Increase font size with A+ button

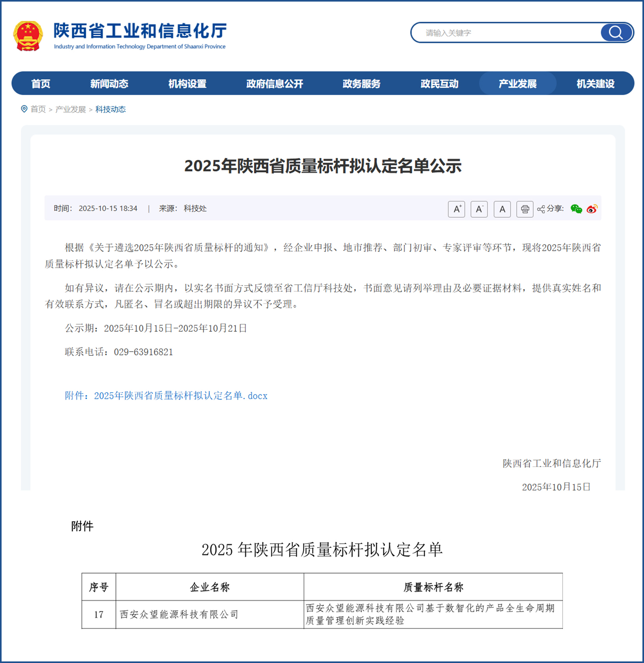coord(456,209)
